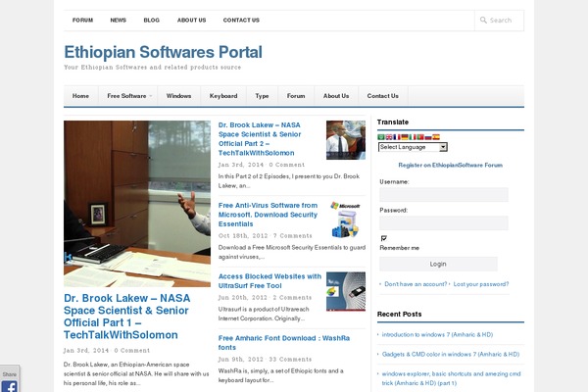
Task: Click '0 Comment' under the Part 1 headline
Action: pos(132,351)
